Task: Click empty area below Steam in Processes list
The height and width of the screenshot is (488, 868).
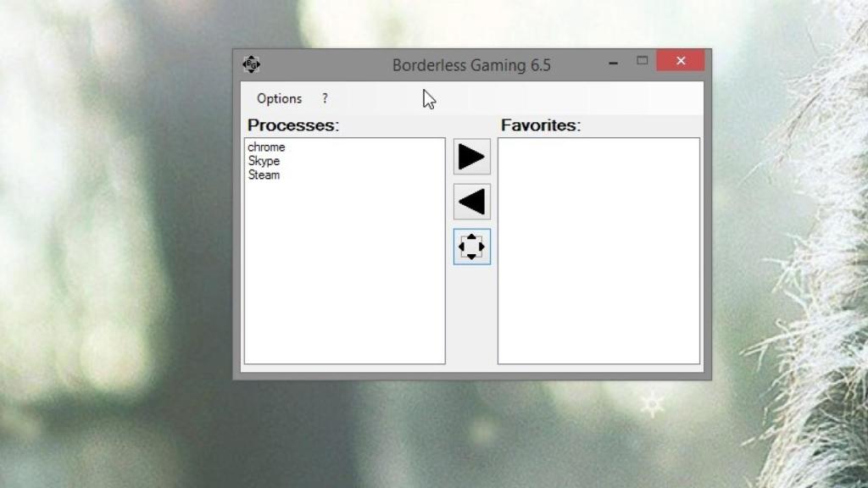Action: pyautogui.click(x=344, y=271)
